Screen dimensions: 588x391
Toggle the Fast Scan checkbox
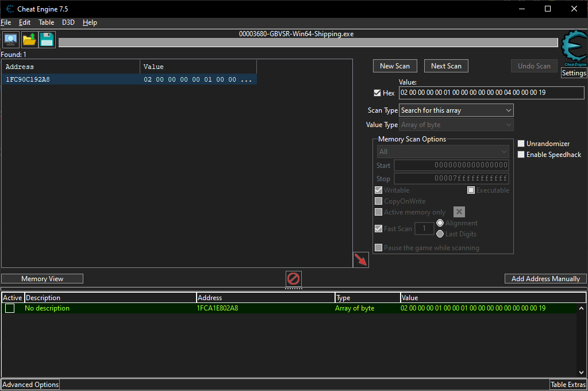(378, 228)
